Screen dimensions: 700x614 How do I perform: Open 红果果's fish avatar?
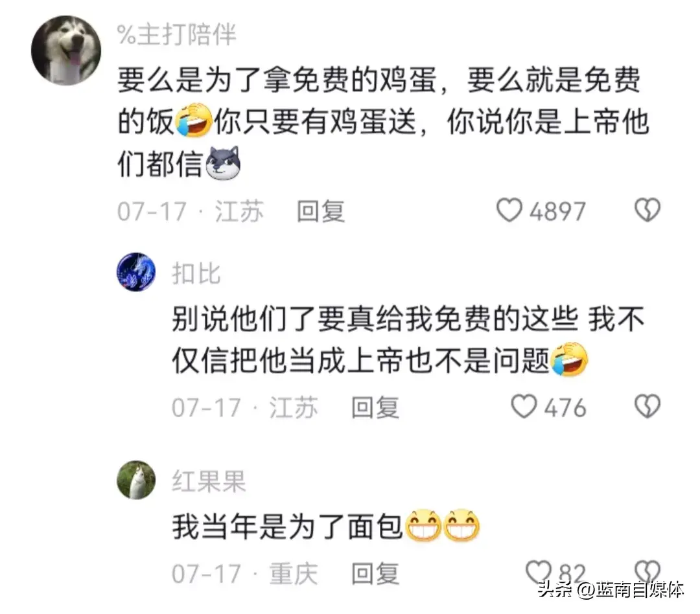[136, 480]
